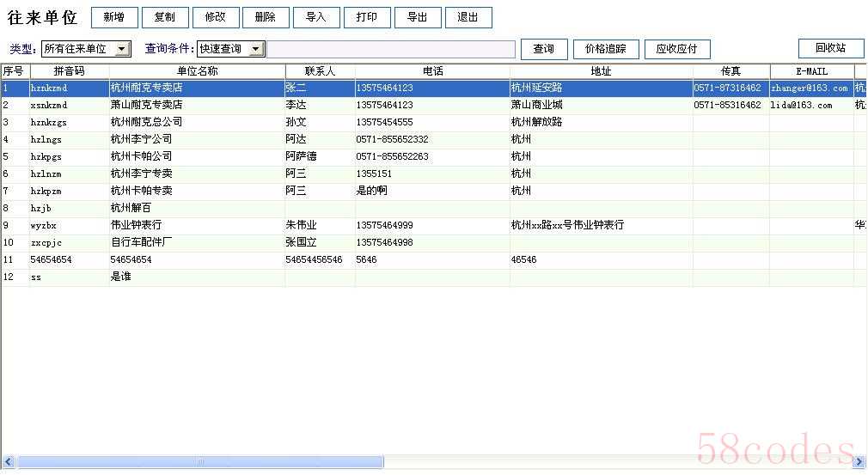Click the 单位名称 column header
The width and height of the screenshot is (868, 475).
pyautogui.click(x=197, y=71)
